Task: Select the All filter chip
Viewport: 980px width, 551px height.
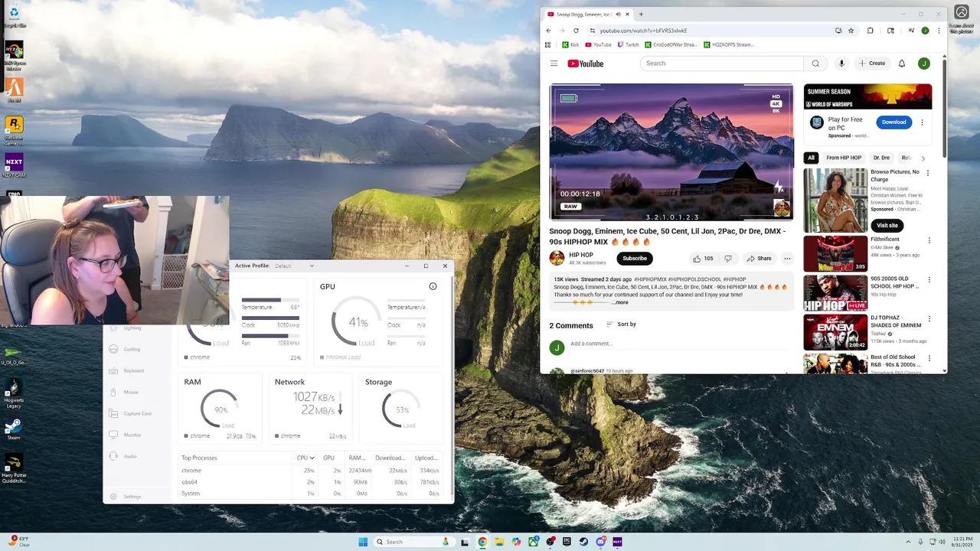Action: coord(812,158)
